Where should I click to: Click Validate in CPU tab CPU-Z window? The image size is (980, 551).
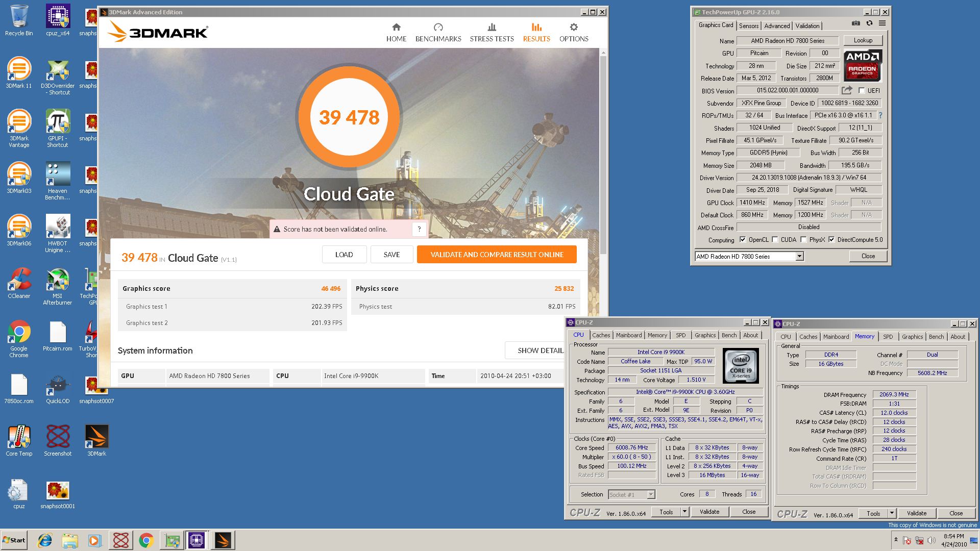[709, 512]
